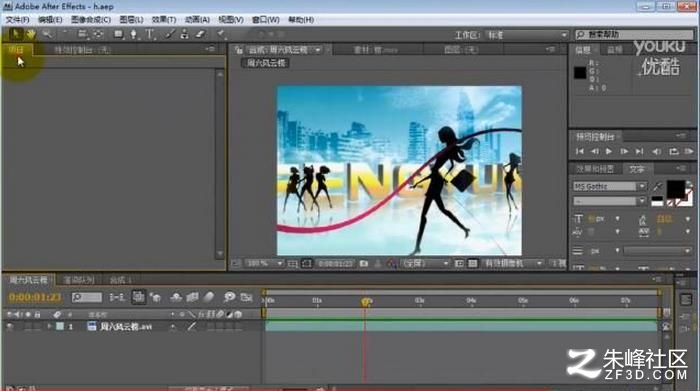Open the 效果(T) menu
The height and width of the screenshot is (391, 700).
click(x=164, y=20)
